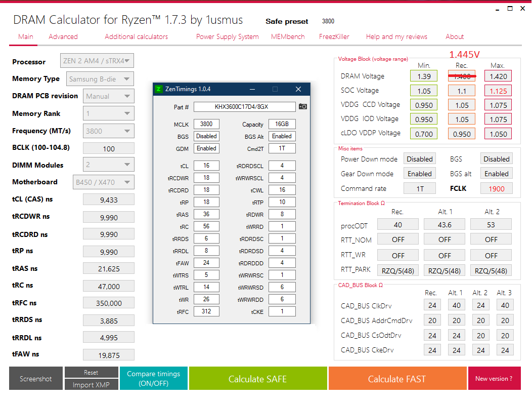Open Help and my reviews tab
Viewport: 532px width, 401px height.
396,36
